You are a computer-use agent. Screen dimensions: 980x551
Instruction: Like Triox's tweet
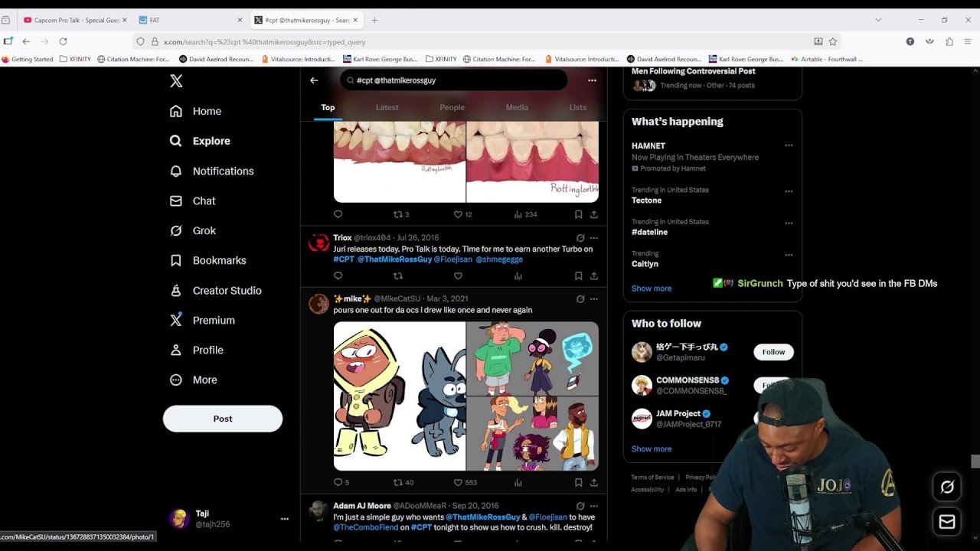(458, 275)
